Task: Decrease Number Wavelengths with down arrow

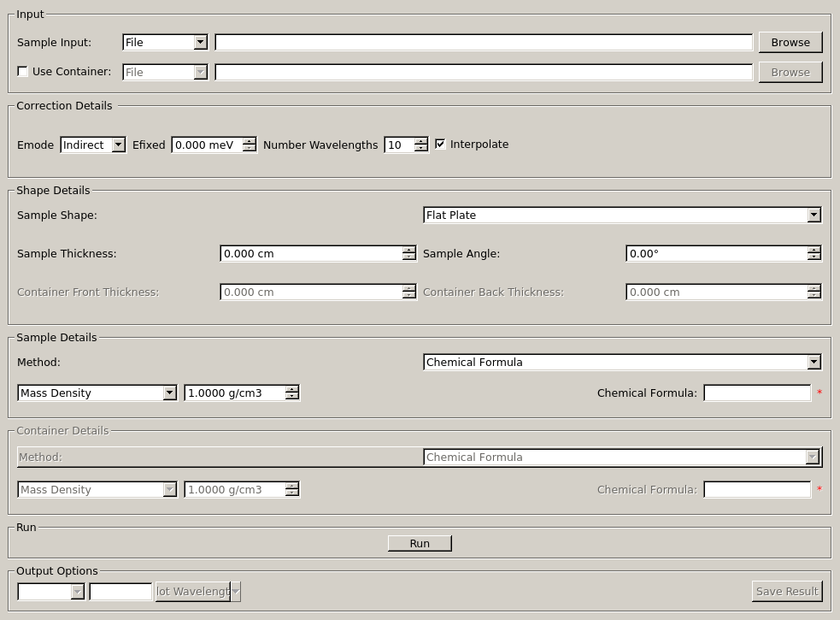Action: pos(421,149)
